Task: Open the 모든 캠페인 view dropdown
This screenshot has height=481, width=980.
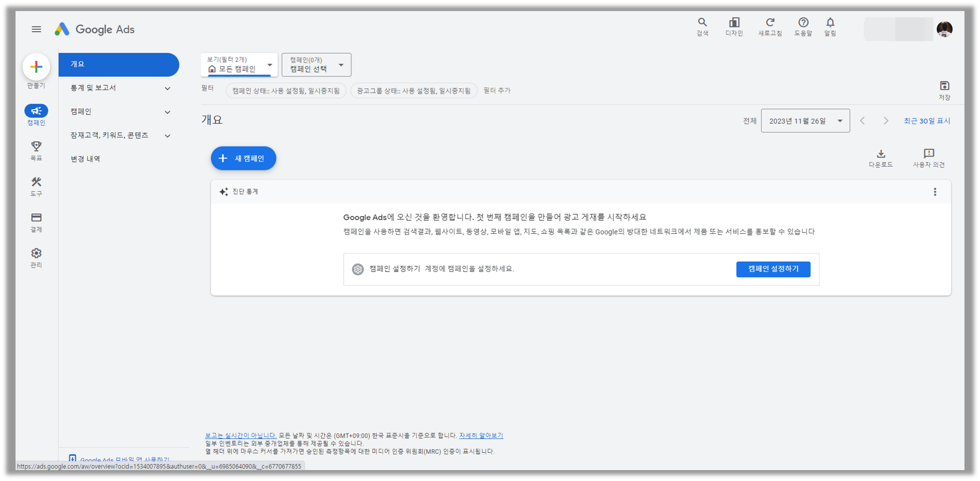Action: point(239,64)
